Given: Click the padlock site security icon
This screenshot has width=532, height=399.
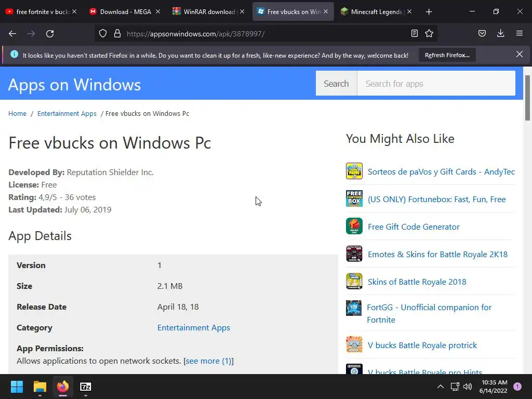Looking at the screenshot, I should pyautogui.click(x=117, y=33).
